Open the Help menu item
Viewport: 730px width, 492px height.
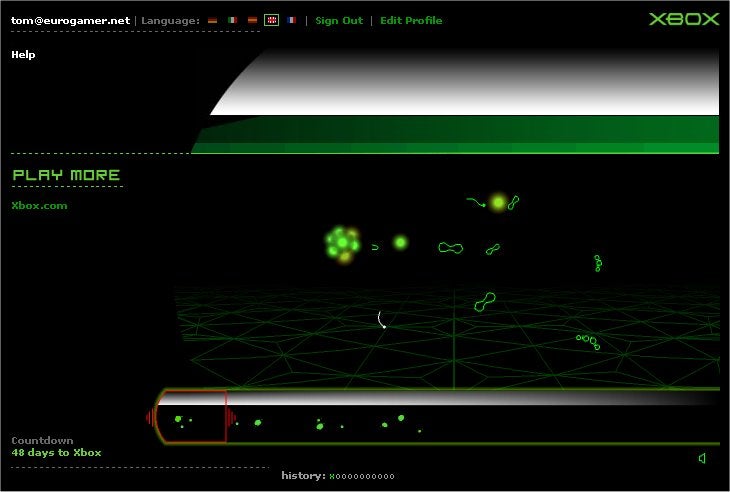click(23, 54)
